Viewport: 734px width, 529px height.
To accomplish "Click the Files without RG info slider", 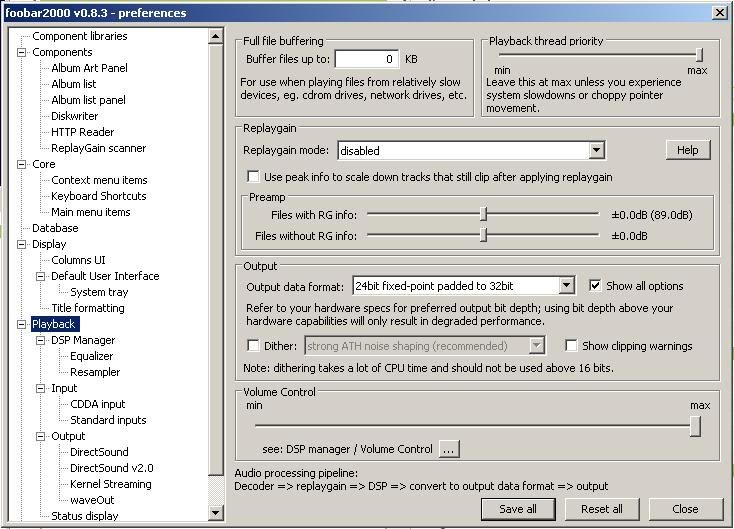I will tap(484, 235).
